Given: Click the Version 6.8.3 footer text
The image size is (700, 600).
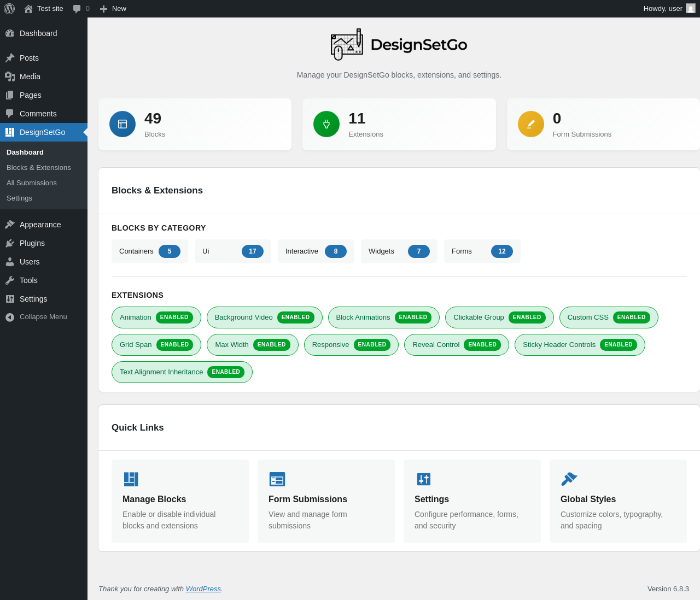Looking at the screenshot, I should pyautogui.click(x=668, y=589).
